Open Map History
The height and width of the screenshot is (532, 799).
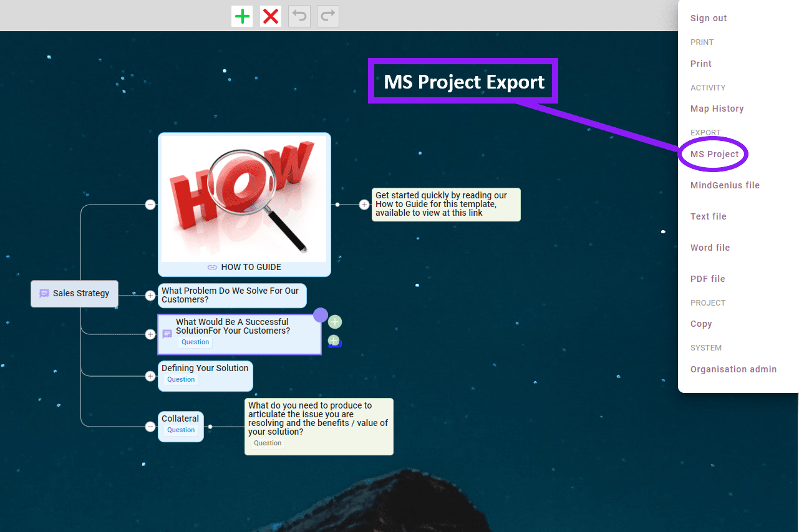[x=717, y=109]
